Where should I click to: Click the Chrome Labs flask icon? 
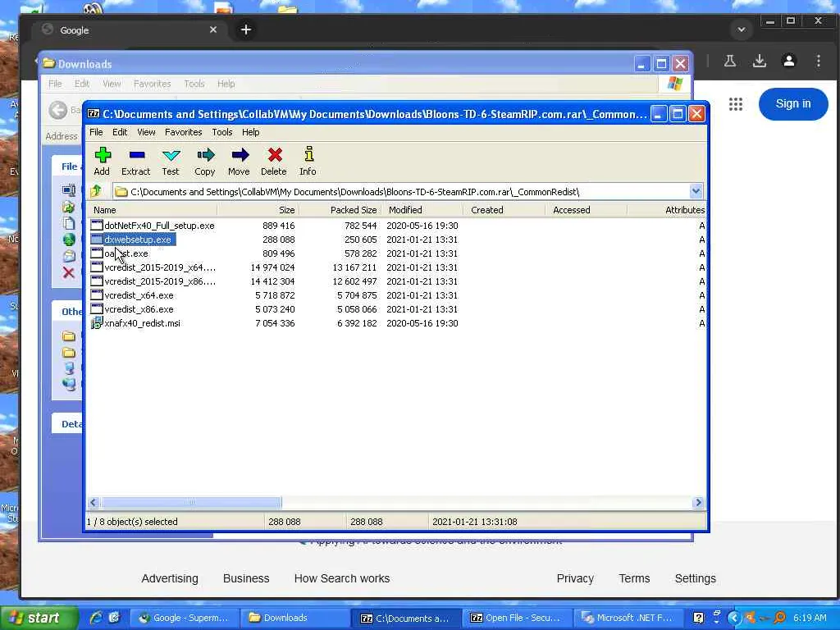pyautogui.click(x=729, y=61)
